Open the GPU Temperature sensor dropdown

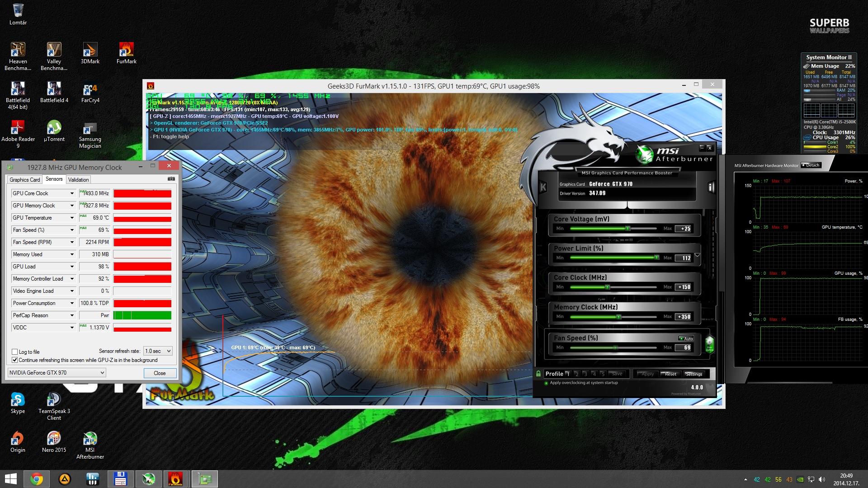pyautogui.click(x=71, y=218)
